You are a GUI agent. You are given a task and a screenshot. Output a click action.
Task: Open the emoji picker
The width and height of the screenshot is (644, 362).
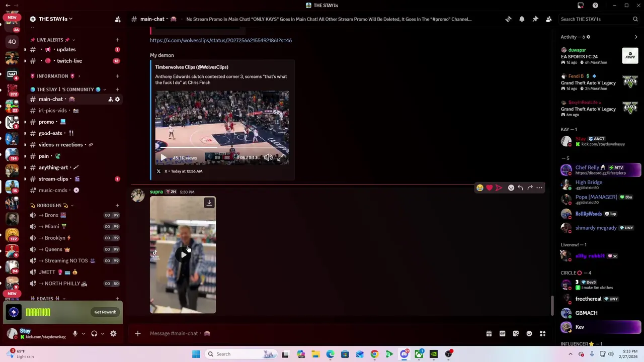[x=529, y=333]
